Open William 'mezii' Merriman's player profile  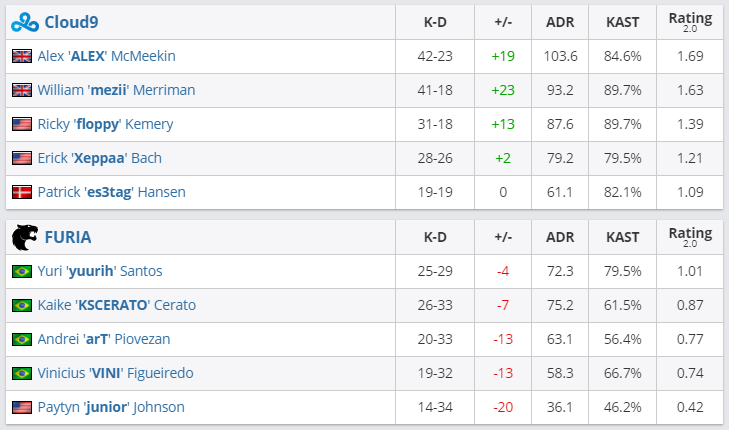pos(116,90)
